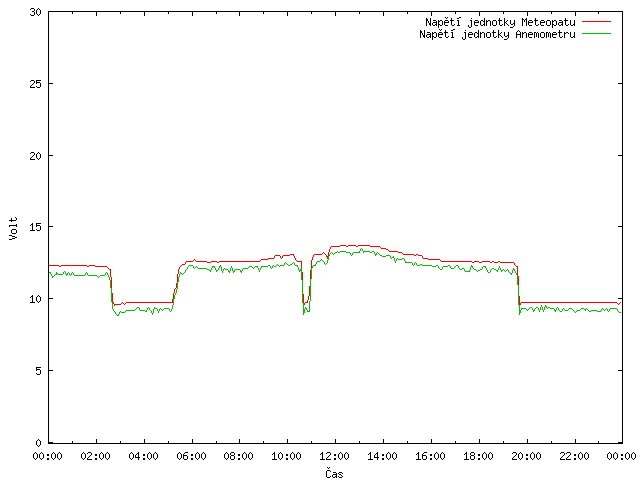Click the y-axis label '25'
The width and height of the screenshot is (640, 480).
pyautogui.click(x=36, y=84)
